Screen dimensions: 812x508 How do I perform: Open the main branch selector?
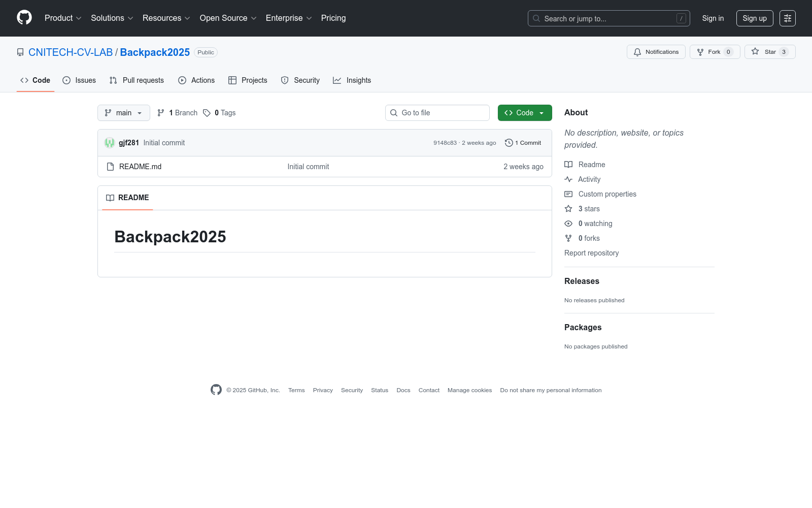coord(124,113)
